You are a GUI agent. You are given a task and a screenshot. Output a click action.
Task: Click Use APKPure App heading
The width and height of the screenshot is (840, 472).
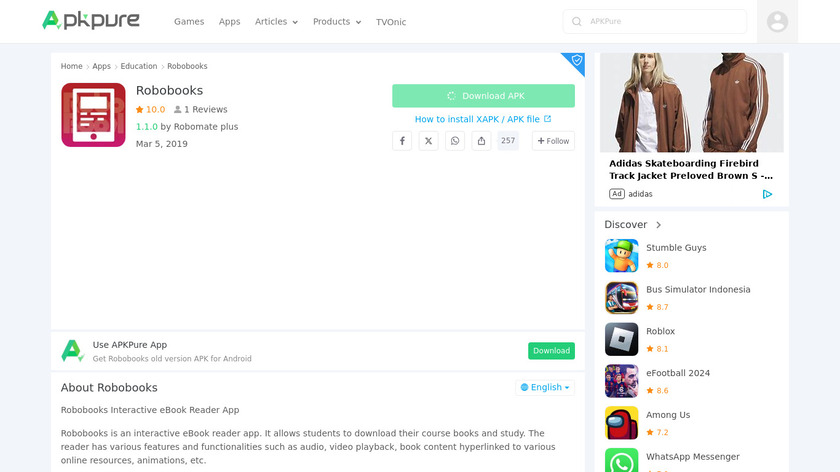pos(130,344)
